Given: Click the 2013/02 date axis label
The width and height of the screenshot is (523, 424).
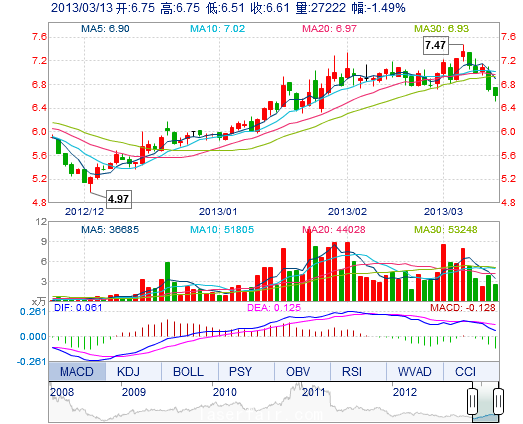Looking at the screenshot, I should 347,211.
